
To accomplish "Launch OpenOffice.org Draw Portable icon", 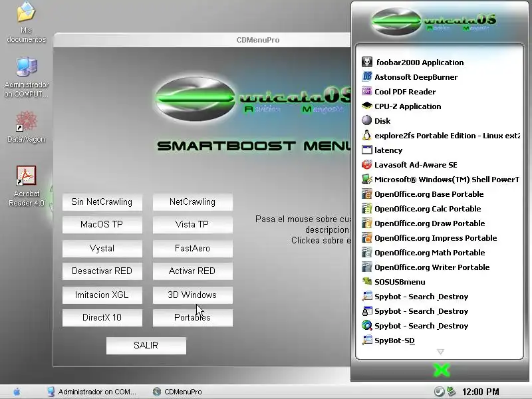I will click(x=367, y=223).
